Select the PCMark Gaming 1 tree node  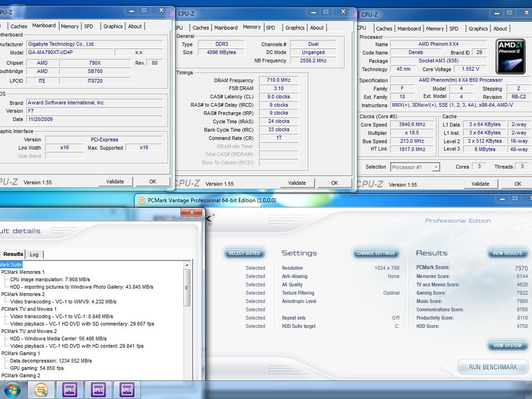(21, 353)
